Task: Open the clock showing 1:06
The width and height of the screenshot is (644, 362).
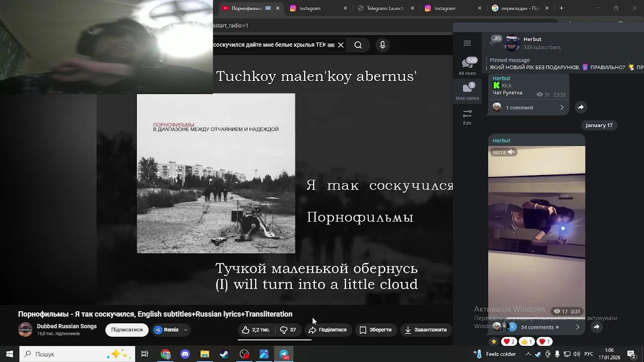Action: 609,354
